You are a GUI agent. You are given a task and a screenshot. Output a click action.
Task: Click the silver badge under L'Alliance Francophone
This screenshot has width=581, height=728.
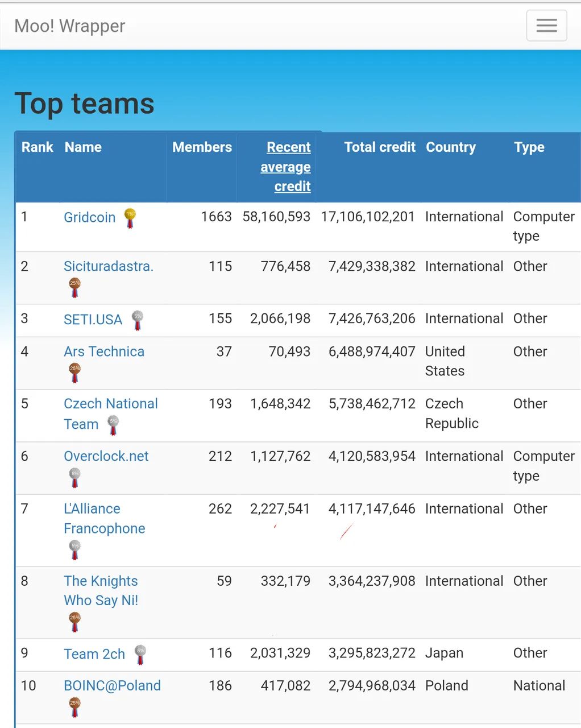[74, 550]
